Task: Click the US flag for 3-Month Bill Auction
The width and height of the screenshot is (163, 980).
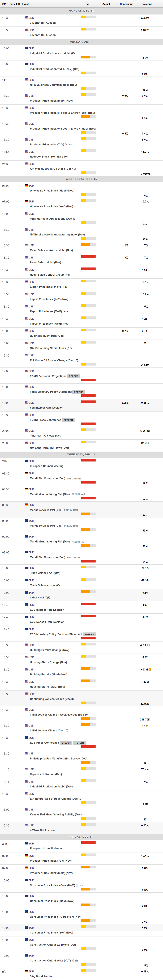Action: coord(27,17)
